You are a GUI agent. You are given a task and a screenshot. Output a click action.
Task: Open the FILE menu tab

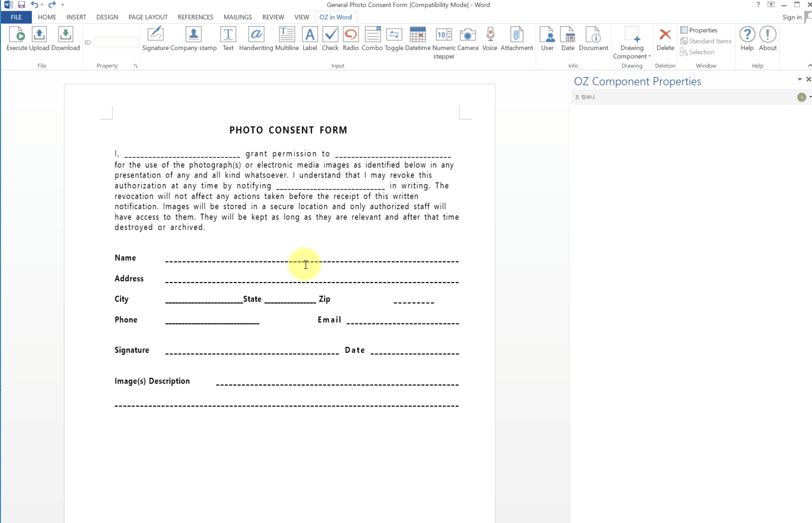coord(16,17)
